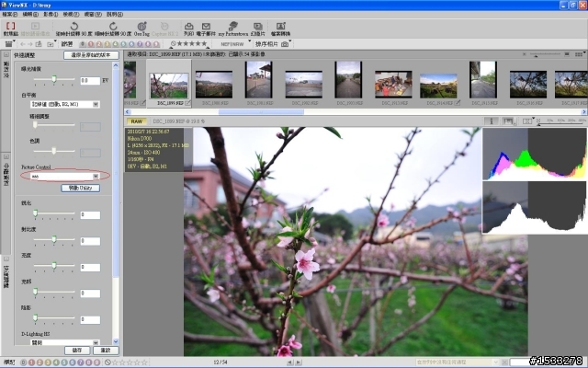This screenshot has height=368, width=588.
Task: Open the White Balance dropdown
Action: pos(64,104)
